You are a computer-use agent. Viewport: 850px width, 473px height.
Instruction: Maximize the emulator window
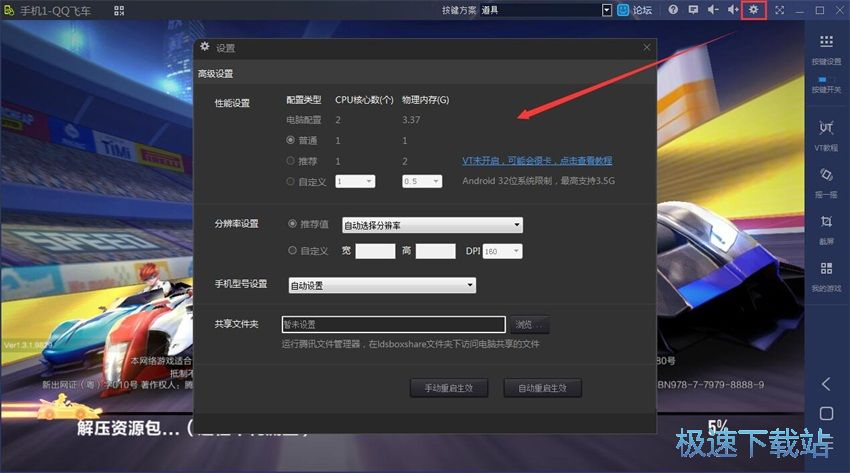coord(820,10)
